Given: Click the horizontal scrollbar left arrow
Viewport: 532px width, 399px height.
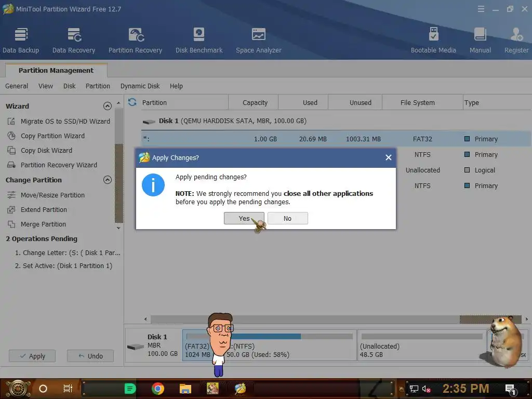Looking at the screenshot, I should click(145, 319).
